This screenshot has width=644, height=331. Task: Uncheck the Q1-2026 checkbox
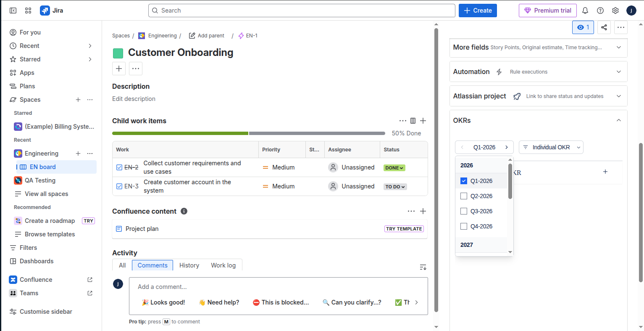pyautogui.click(x=464, y=181)
